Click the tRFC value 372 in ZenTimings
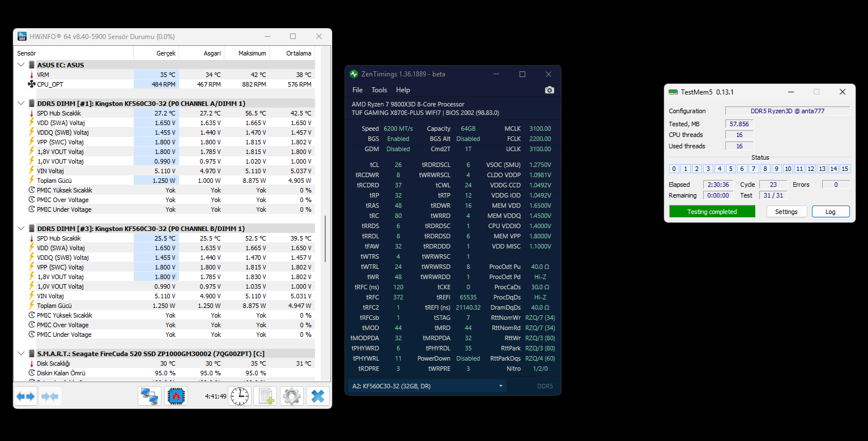 [398, 297]
